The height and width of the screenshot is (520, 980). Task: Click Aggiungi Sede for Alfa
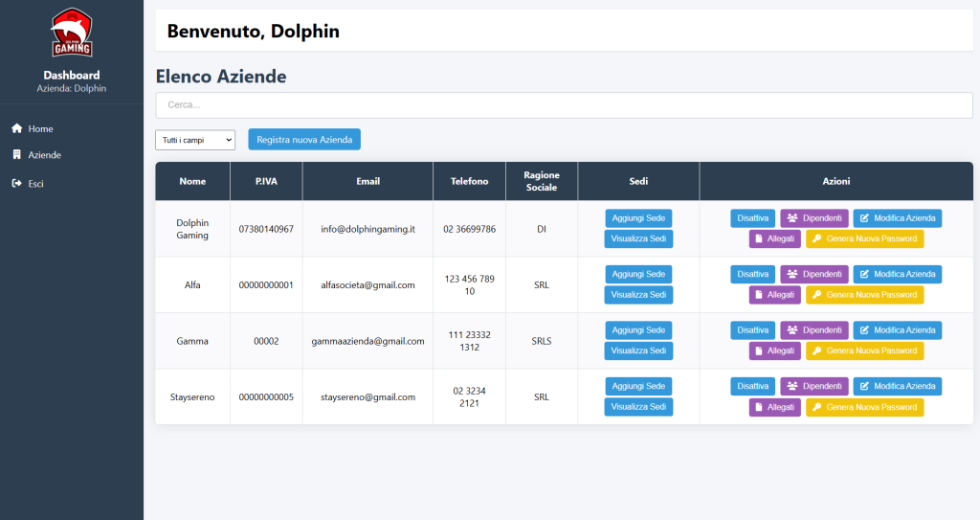[638, 274]
